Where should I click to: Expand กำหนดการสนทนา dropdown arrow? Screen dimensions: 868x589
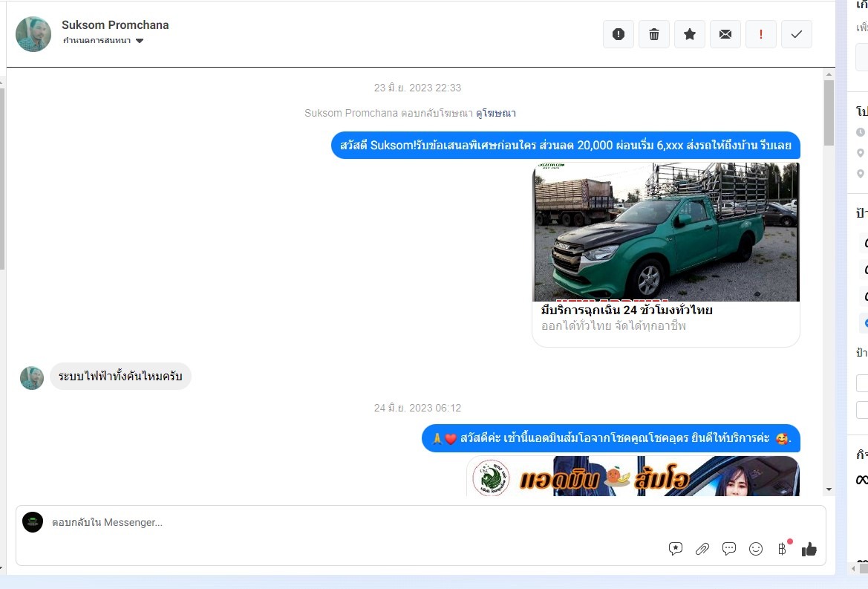coord(140,41)
